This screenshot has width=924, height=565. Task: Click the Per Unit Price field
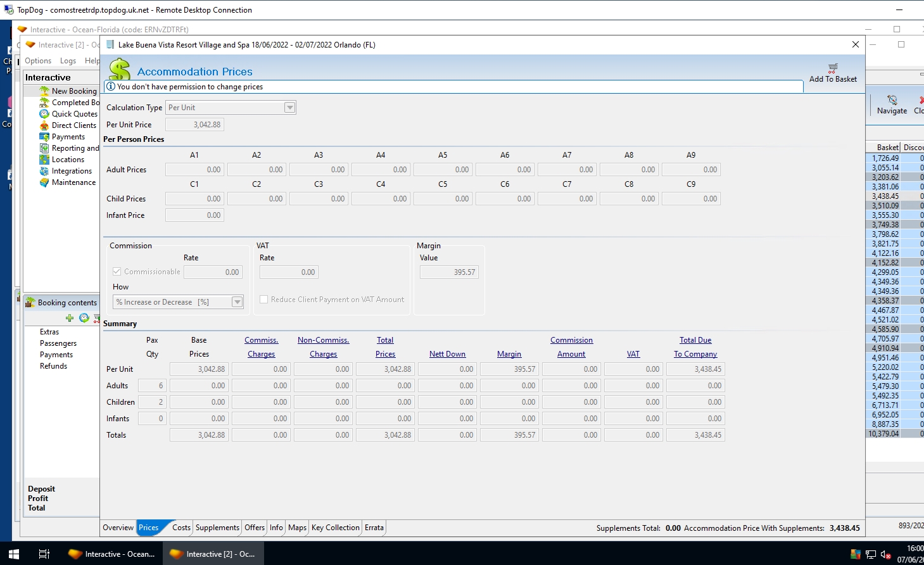click(x=194, y=125)
